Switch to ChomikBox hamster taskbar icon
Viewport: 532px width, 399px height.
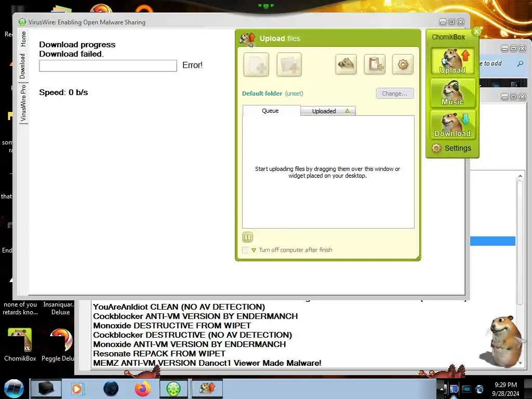pyautogui.click(x=207, y=389)
